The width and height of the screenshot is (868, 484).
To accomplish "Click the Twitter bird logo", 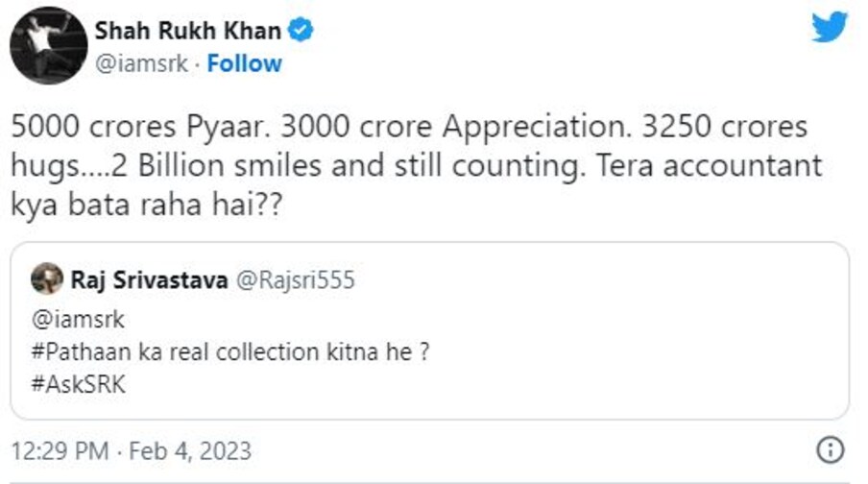I will point(830,27).
